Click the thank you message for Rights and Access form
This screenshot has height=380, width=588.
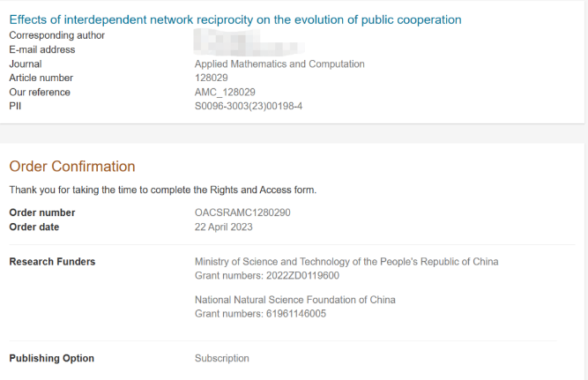(x=162, y=190)
